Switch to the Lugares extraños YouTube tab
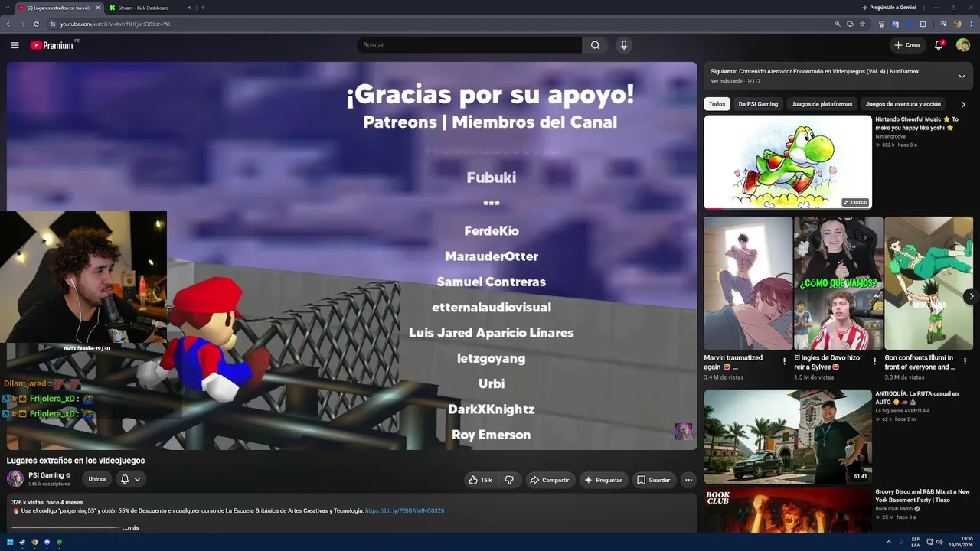 [59, 8]
